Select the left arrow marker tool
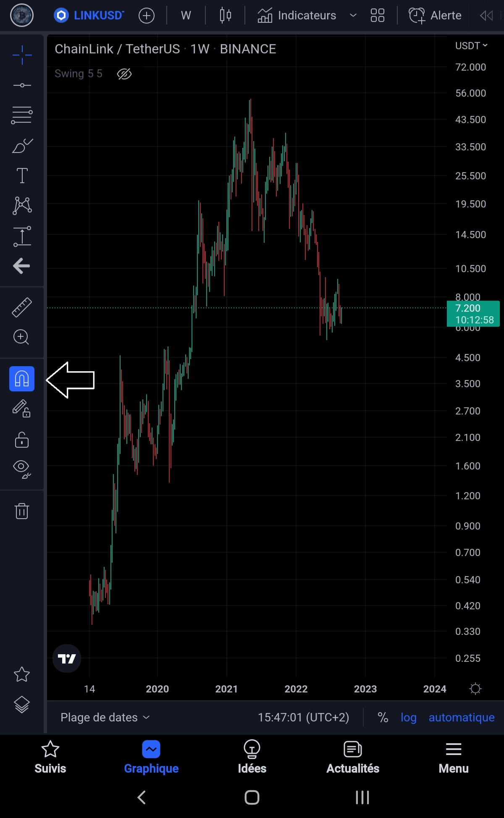The height and width of the screenshot is (818, 504). pos(21,266)
